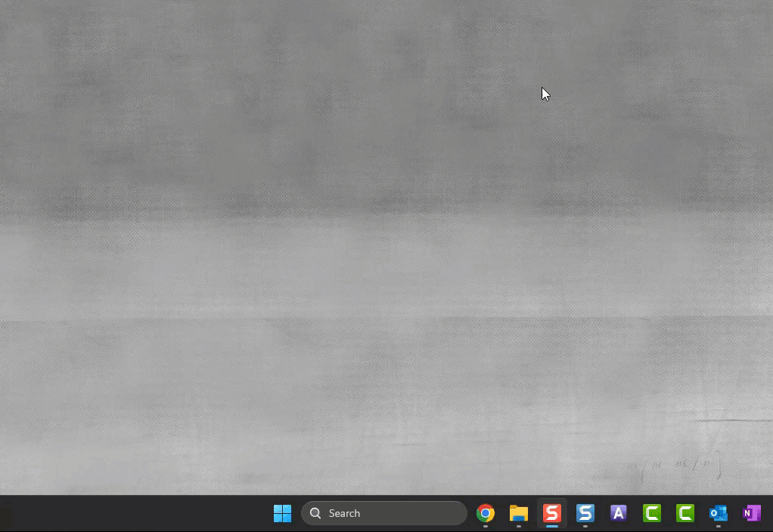Click the running indicator under Outlook
Image resolution: width=773 pixels, height=532 pixels.
[x=719, y=526]
